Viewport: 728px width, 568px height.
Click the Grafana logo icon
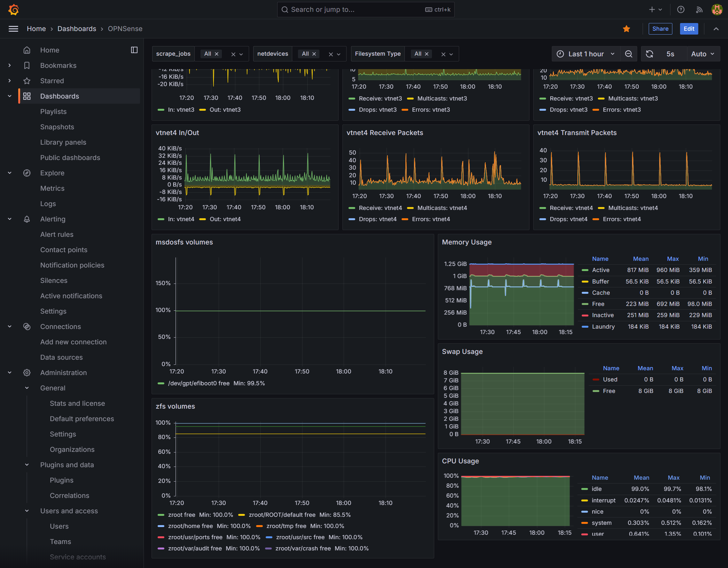tap(13, 9)
